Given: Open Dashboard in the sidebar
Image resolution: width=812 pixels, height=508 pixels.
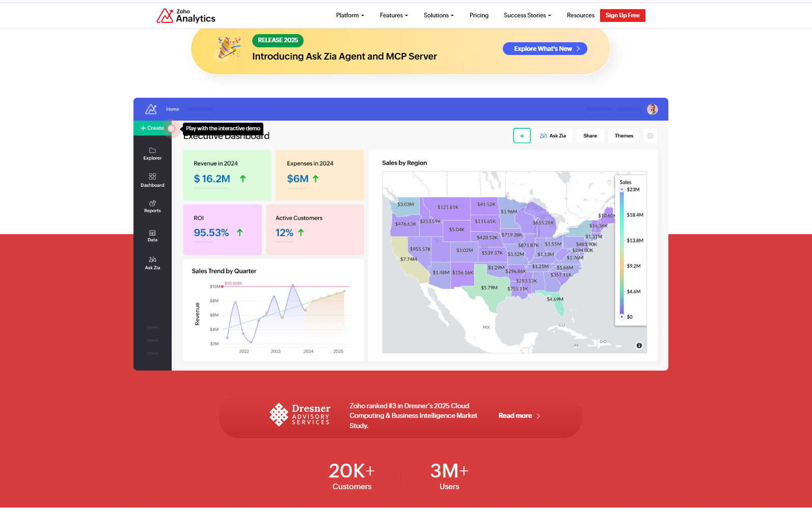Looking at the screenshot, I should 152,180.
